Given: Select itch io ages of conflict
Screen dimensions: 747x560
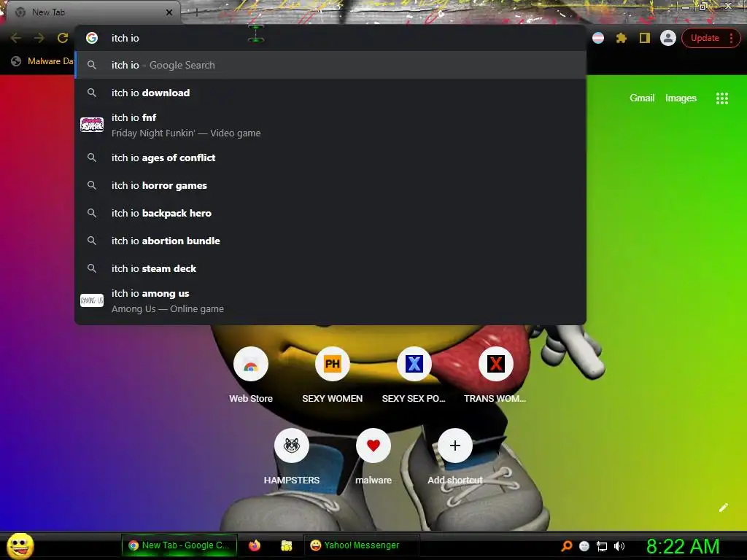Looking at the screenshot, I should click(330, 157).
